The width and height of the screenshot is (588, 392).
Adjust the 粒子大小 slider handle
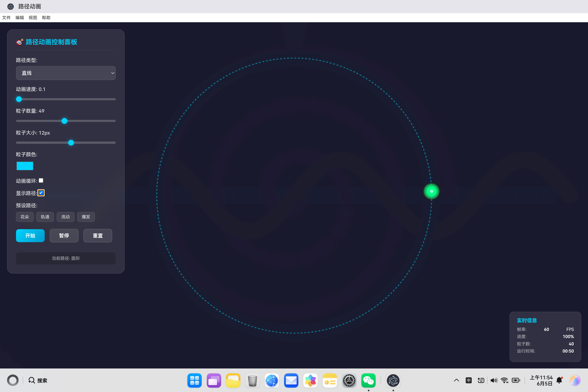tap(71, 143)
